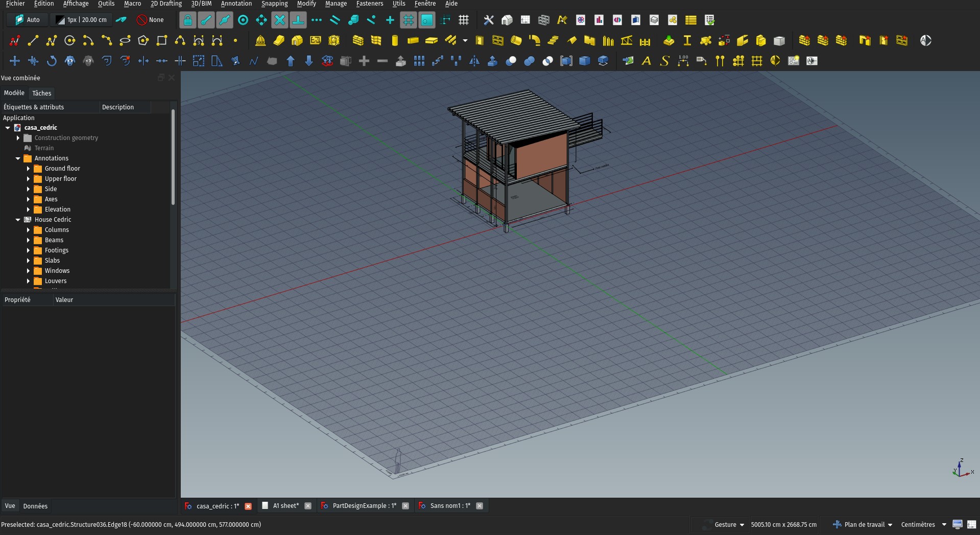
Task: Click the Downgrade blue down-arrow icon
Action: click(309, 61)
